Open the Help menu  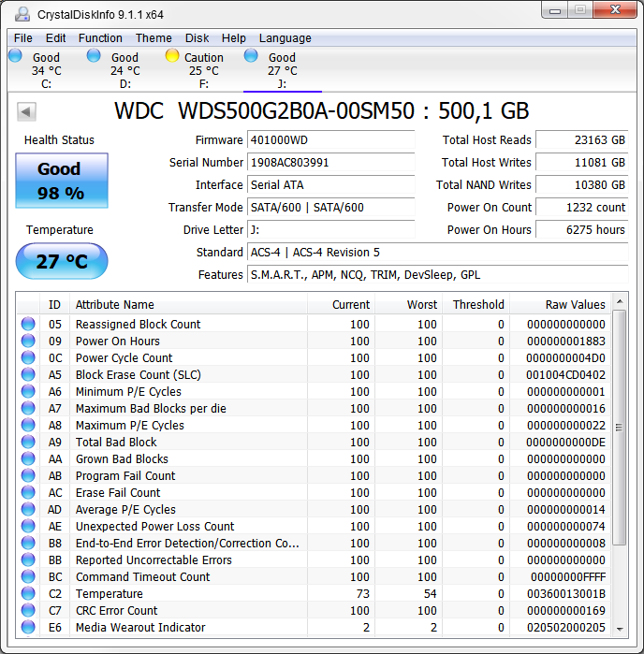pos(233,38)
